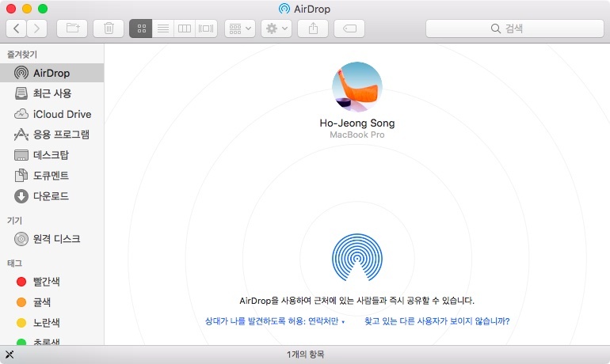Click the 1개의 항목 status text
This screenshot has width=610, height=364.
305,355
